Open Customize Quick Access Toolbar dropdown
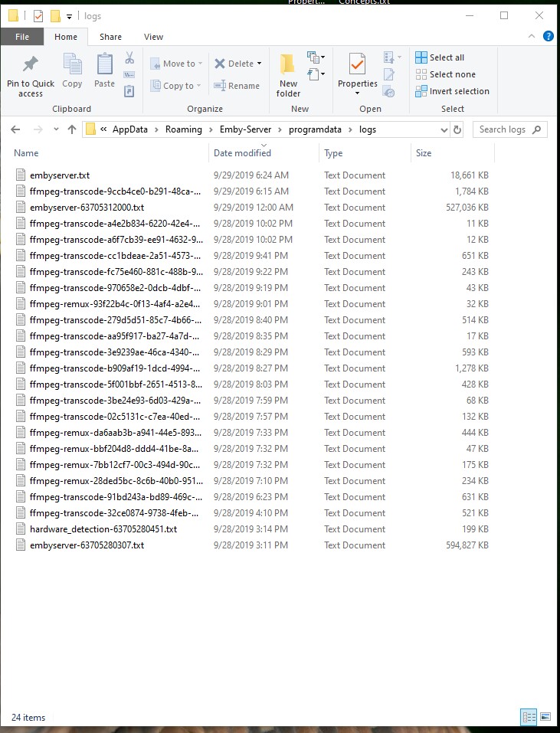Screen dimensions: 560x733 click(69, 17)
